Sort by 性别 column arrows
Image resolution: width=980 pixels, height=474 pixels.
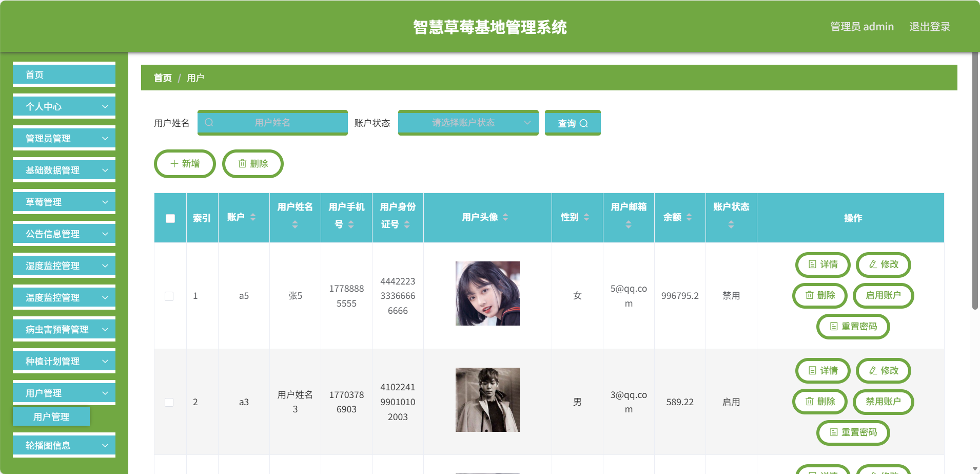pyautogui.click(x=586, y=217)
